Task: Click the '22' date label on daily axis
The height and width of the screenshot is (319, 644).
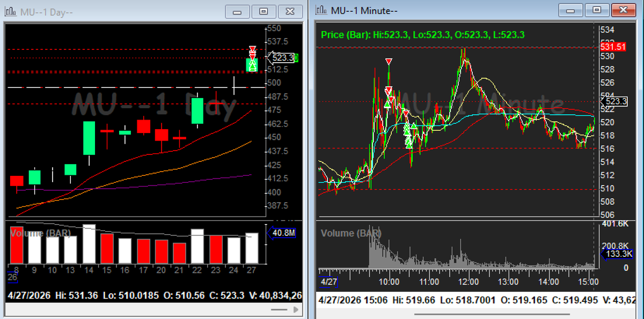Action: tap(197, 270)
